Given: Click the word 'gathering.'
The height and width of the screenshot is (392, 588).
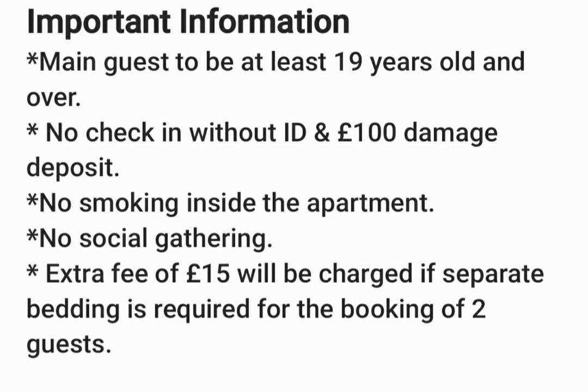Looking at the screenshot, I should [213, 238].
